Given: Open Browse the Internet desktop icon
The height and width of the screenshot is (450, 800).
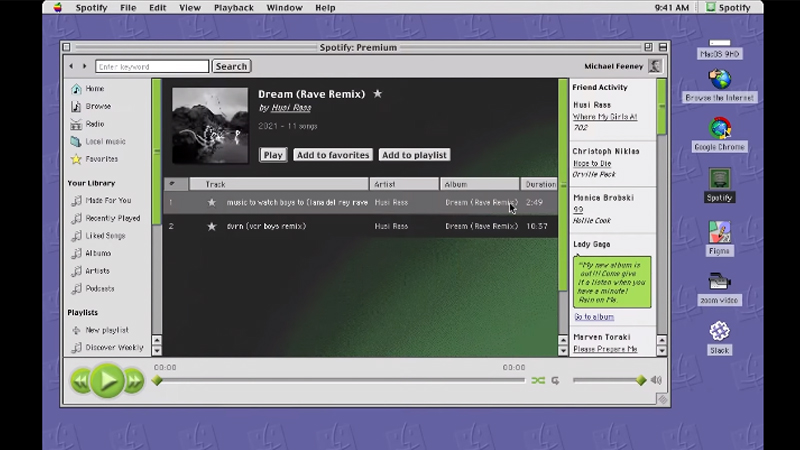Looking at the screenshot, I should tap(719, 85).
